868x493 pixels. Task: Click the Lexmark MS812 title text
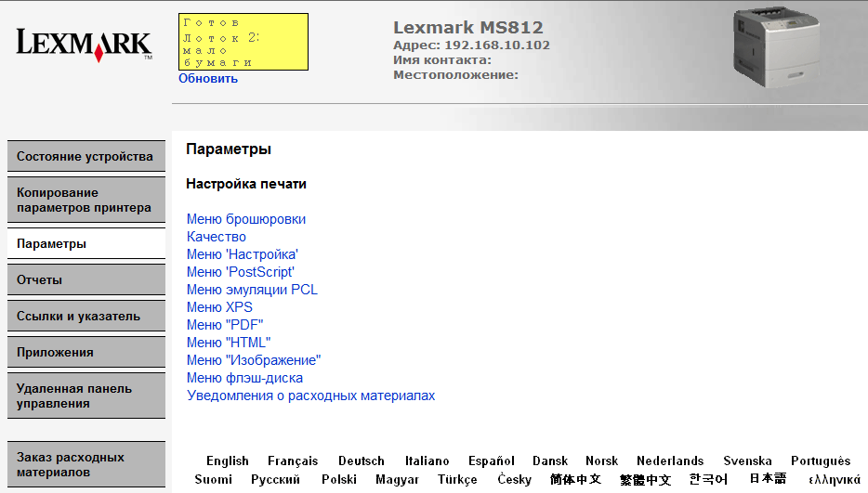[x=468, y=27]
